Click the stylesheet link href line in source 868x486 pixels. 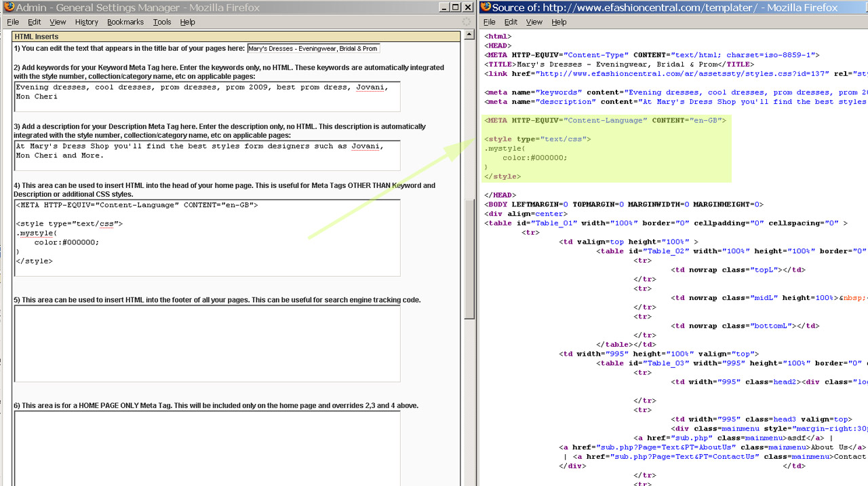click(x=675, y=74)
